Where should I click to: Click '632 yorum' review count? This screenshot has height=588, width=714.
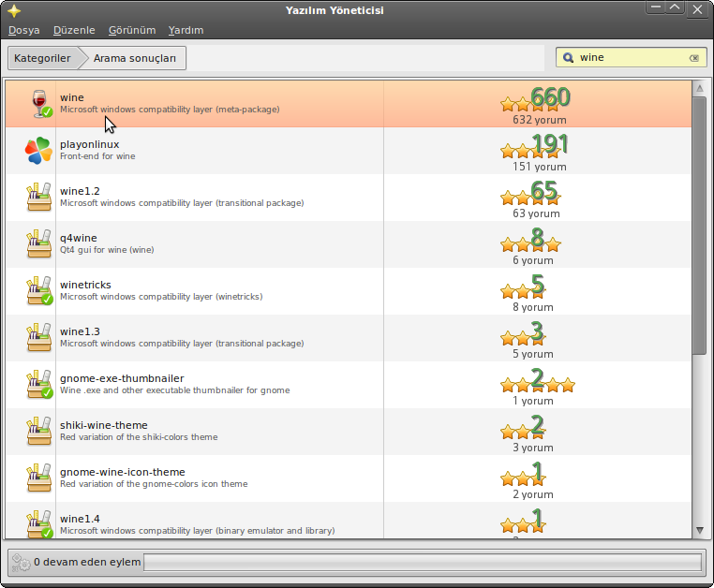coord(540,120)
